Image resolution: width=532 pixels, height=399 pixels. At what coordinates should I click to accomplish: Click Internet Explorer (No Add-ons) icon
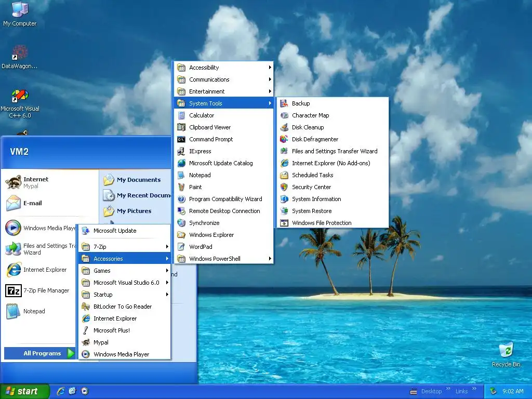284,163
